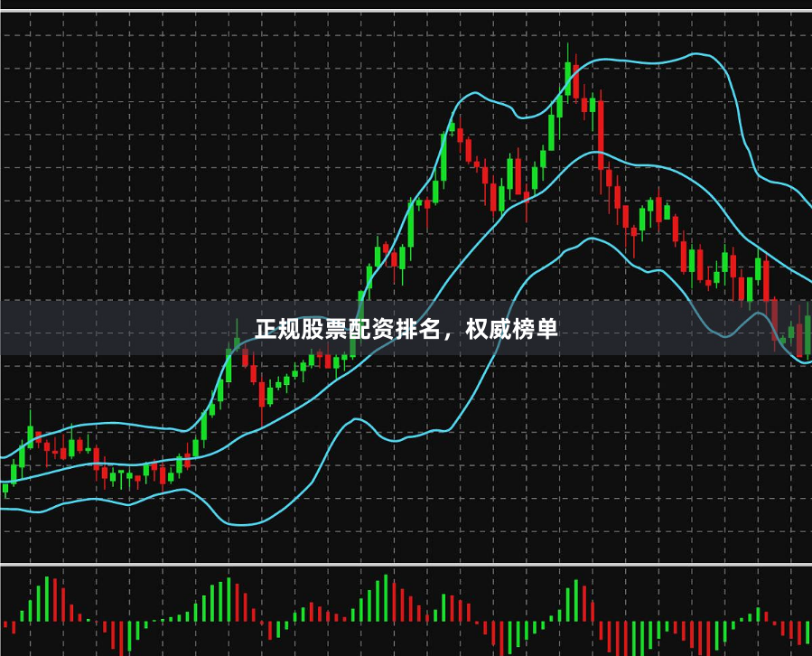Viewport: 812px width, 656px height.
Task: Click the caption text 正规股票配资排名，权威榜单
Action: click(x=406, y=329)
